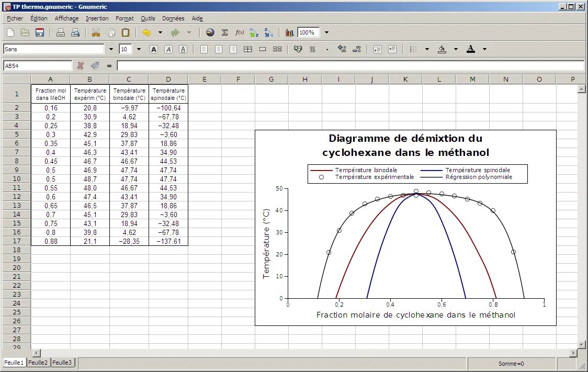588x372 pixels.
Task: Open the font color dropdown
Action: (x=484, y=49)
